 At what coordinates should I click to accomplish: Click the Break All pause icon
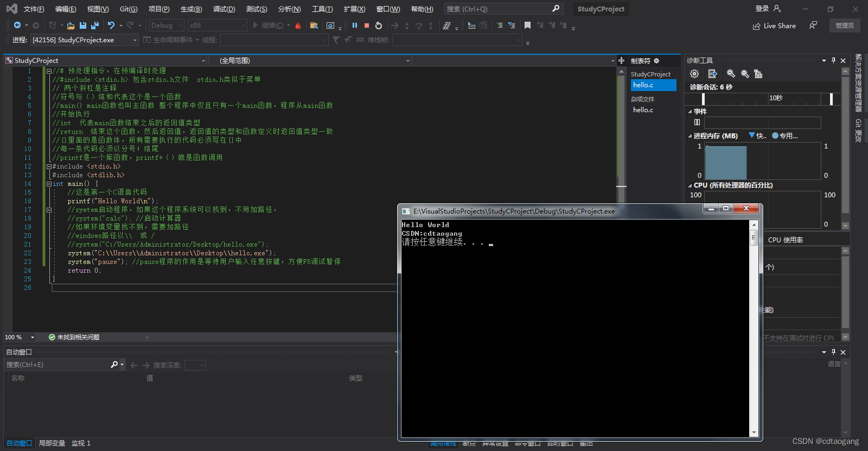355,25
